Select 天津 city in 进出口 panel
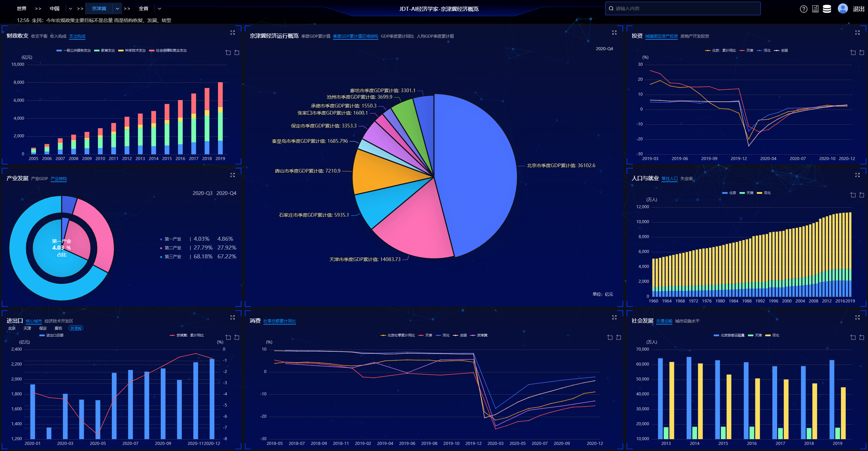Viewport: 868px width, 451px height. pyautogui.click(x=27, y=328)
